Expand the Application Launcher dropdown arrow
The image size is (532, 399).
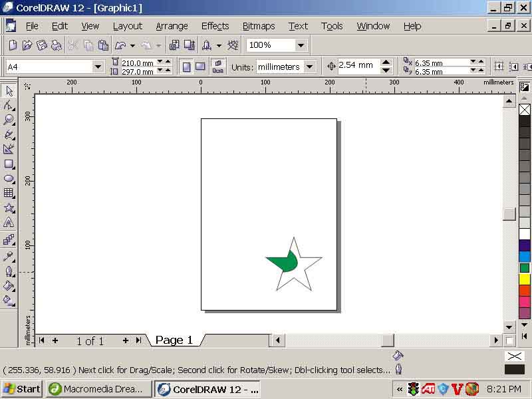click(219, 45)
